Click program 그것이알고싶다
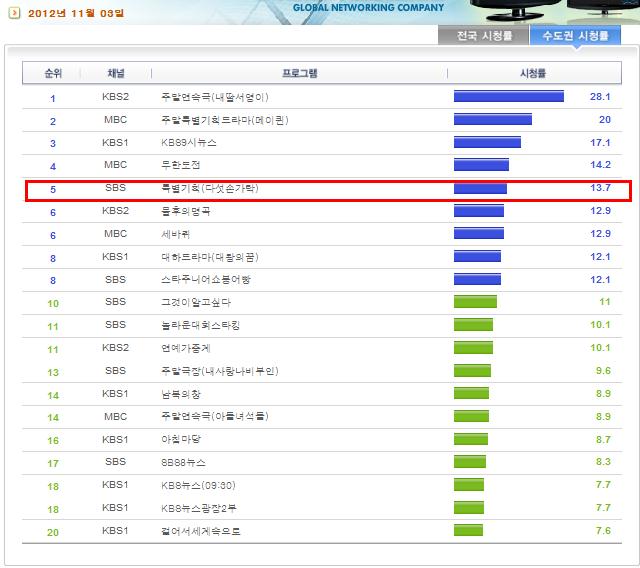 196,302
